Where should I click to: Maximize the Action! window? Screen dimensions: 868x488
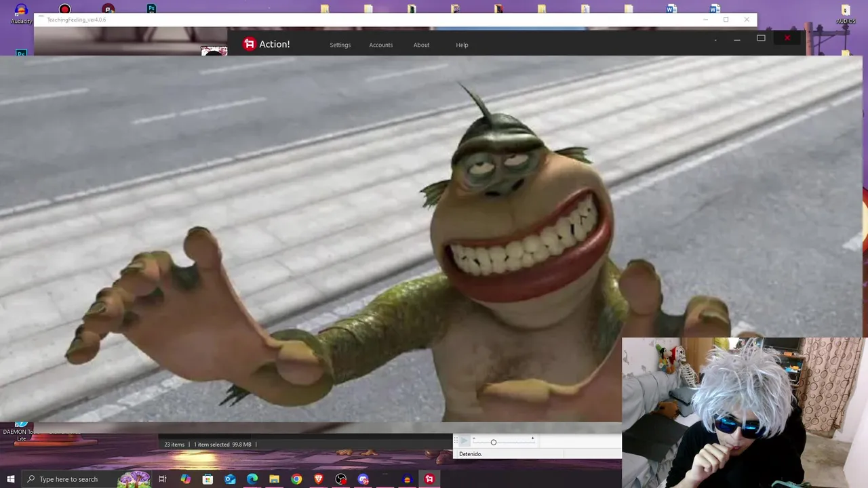coord(761,39)
